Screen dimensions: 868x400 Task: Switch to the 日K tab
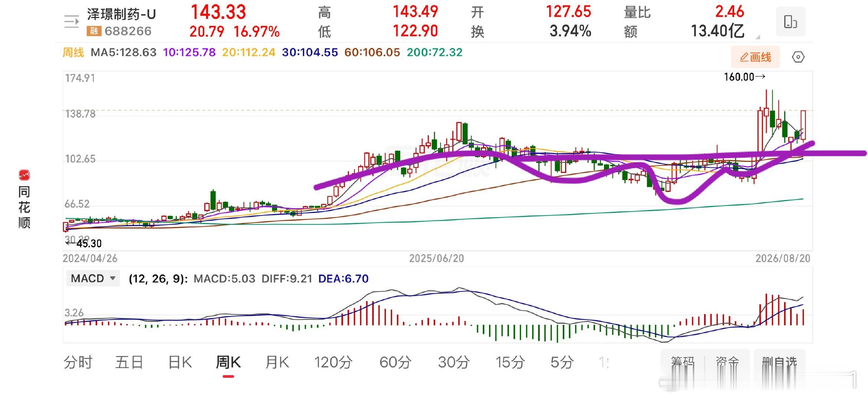(180, 362)
